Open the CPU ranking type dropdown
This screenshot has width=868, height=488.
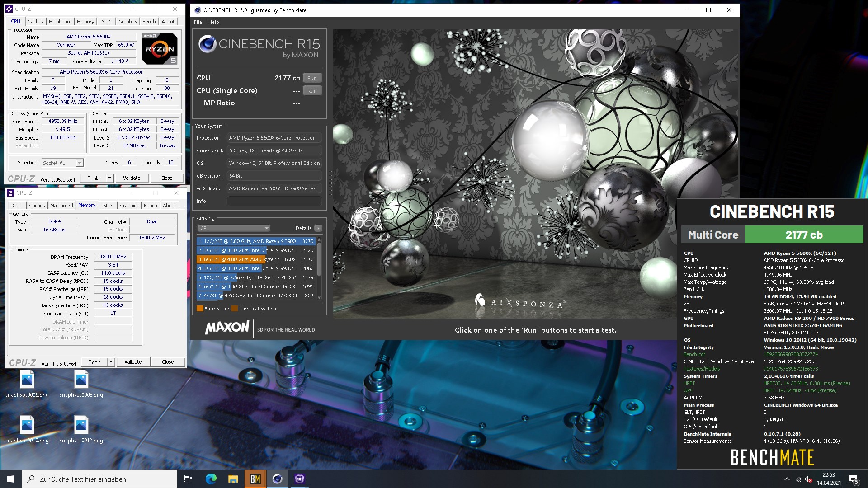click(x=234, y=228)
